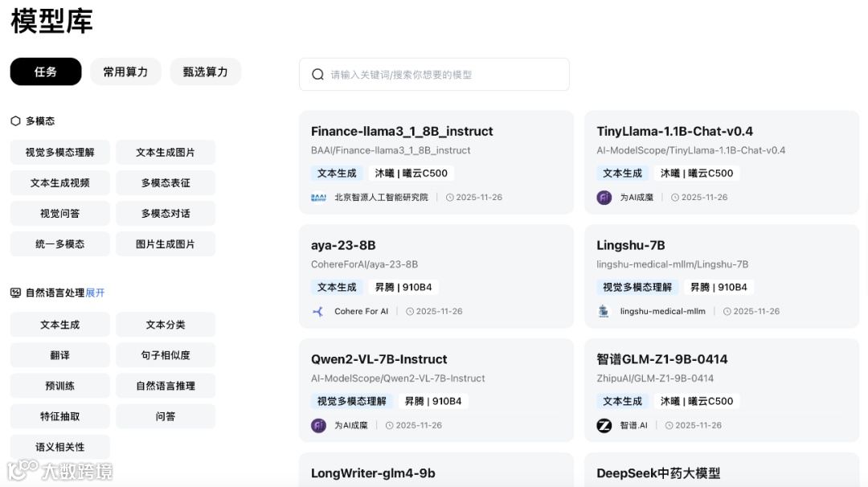Click 沐曦 | 曦云C500 tag on TinyLlama card
This screenshot has width=868, height=487.
coord(697,174)
